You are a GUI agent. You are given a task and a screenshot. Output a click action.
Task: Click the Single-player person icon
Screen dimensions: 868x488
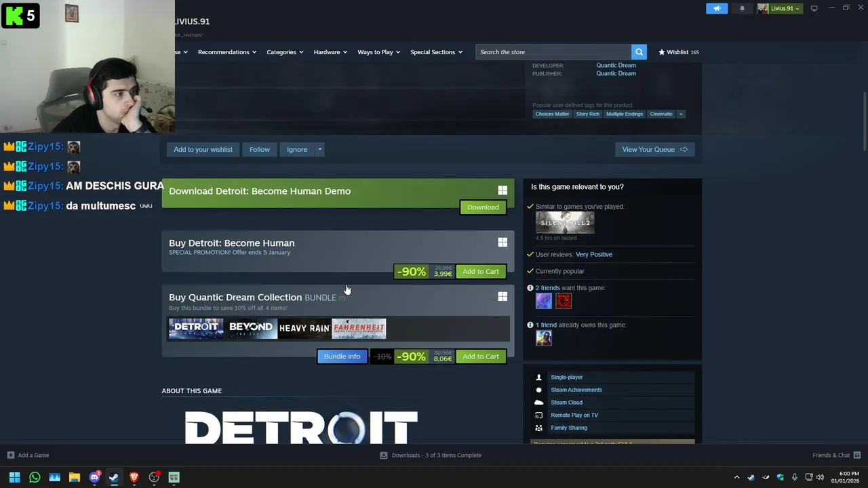(x=539, y=377)
